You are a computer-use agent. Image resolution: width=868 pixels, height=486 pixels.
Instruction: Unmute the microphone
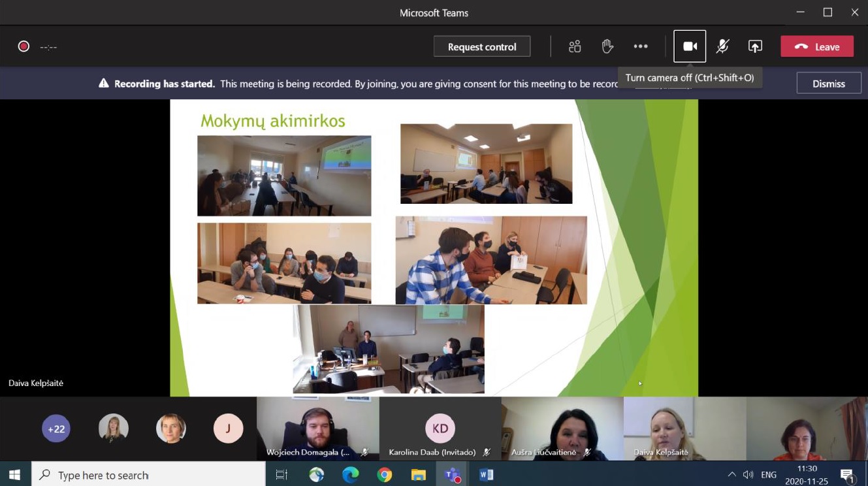[722, 46]
